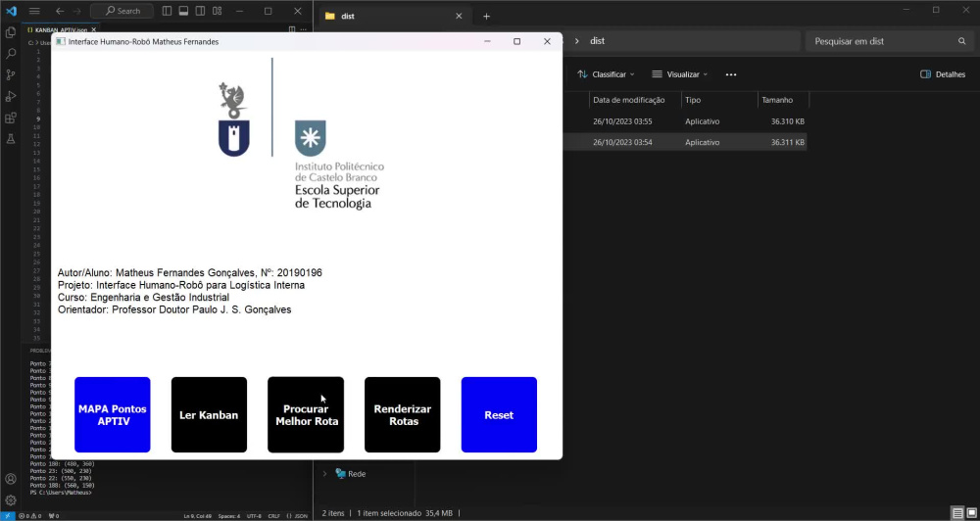Click the MAPA Pontos APTIV button

coord(113,415)
